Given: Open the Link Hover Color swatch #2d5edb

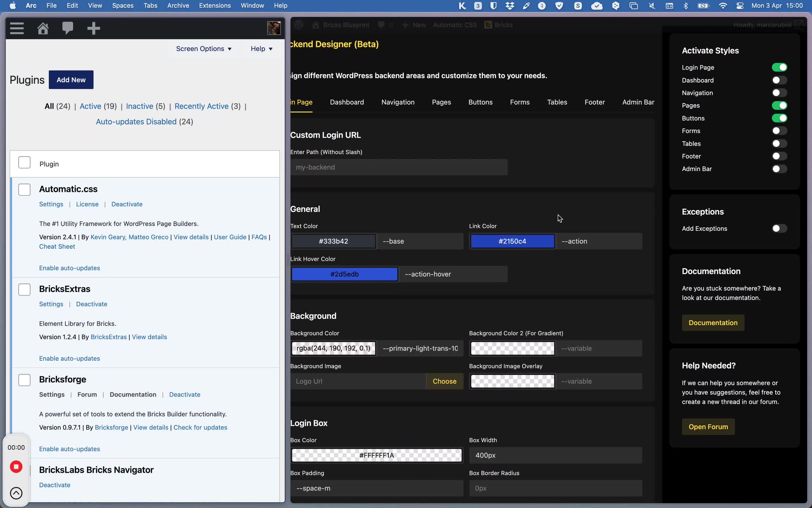Looking at the screenshot, I should click(x=344, y=274).
